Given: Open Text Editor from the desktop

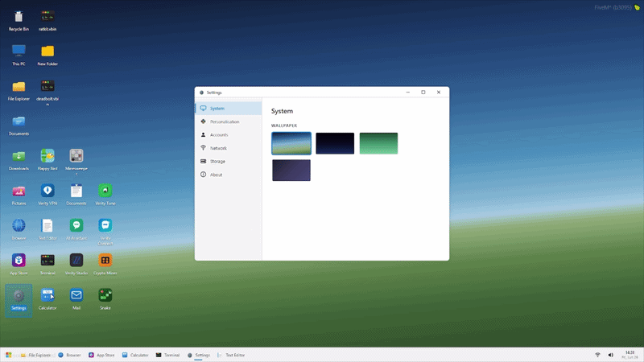Looking at the screenshot, I should (x=47, y=230).
